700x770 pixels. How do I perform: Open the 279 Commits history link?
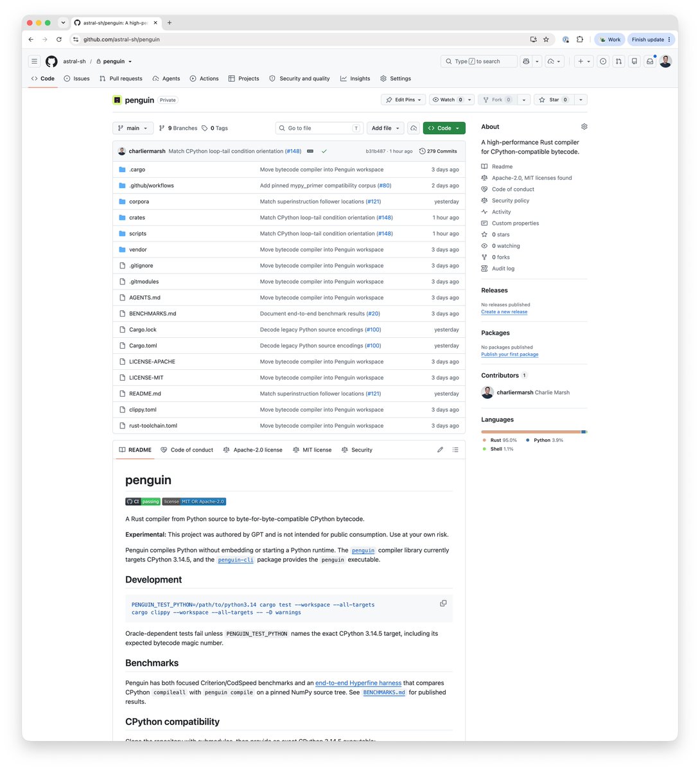tap(438, 152)
